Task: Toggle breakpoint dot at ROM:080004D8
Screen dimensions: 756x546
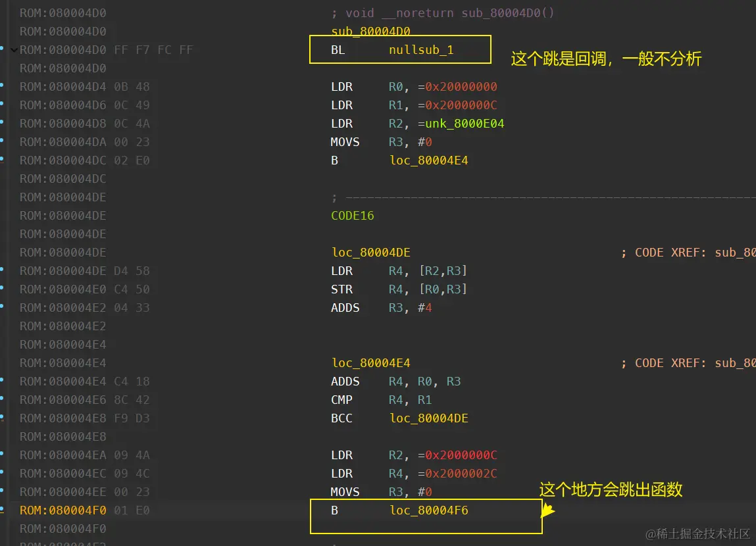Action: coord(2,122)
